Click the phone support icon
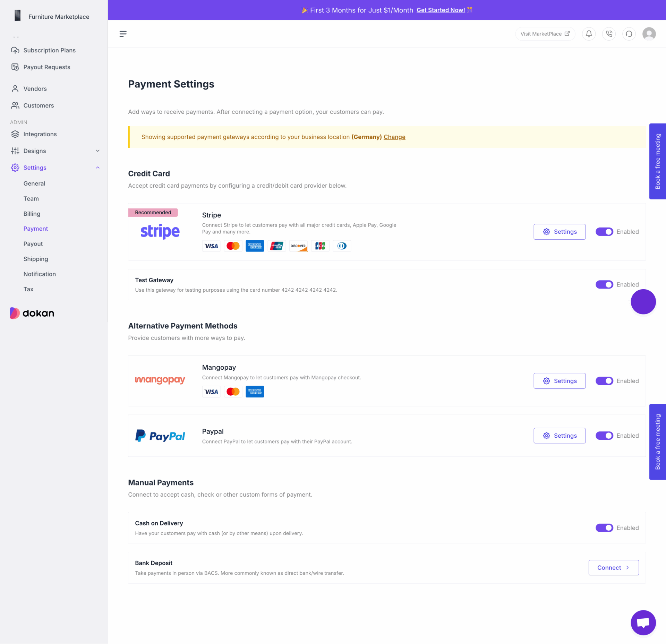The width and height of the screenshot is (666, 644). pyautogui.click(x=609, y=33)
